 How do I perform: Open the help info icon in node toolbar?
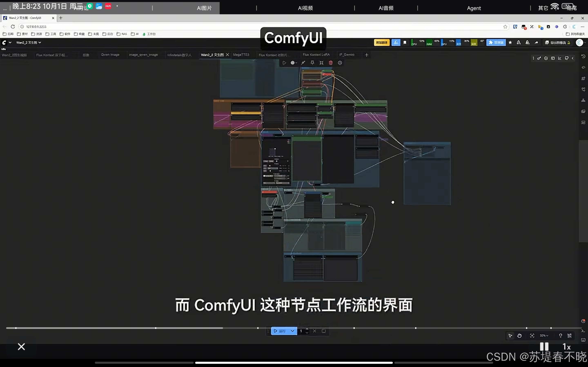340,63
